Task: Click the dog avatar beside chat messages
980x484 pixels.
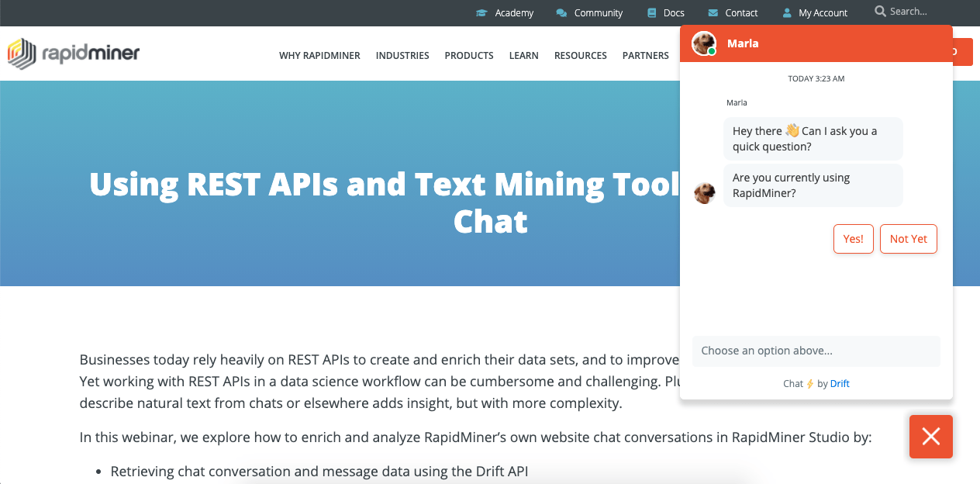Action: pos(705,192)
